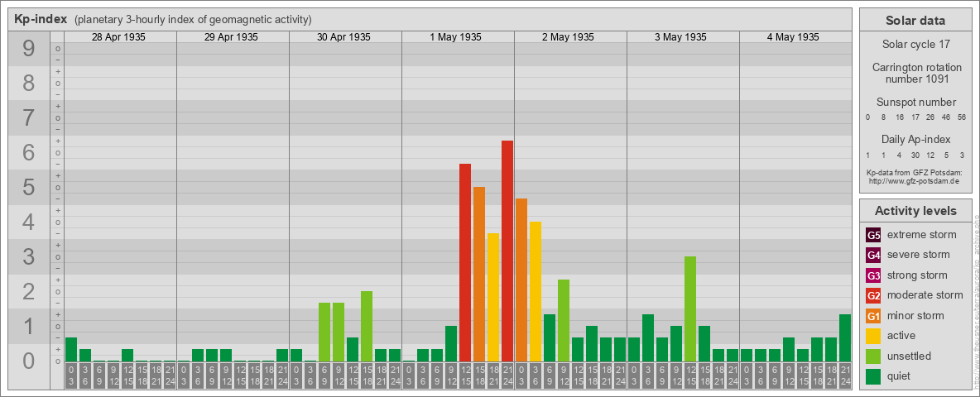Click the daily Ap-index value 30
Image resolution: width=980 pixels, height=397 pixels.
point(915,155)
